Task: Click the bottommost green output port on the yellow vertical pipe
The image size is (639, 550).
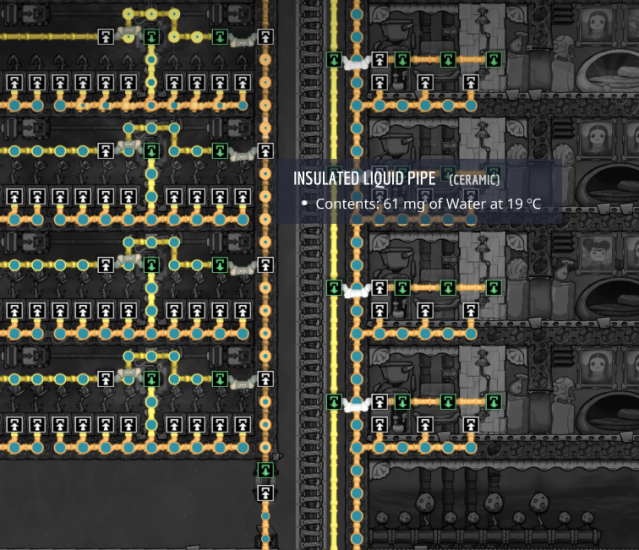Action: [334, 402]
